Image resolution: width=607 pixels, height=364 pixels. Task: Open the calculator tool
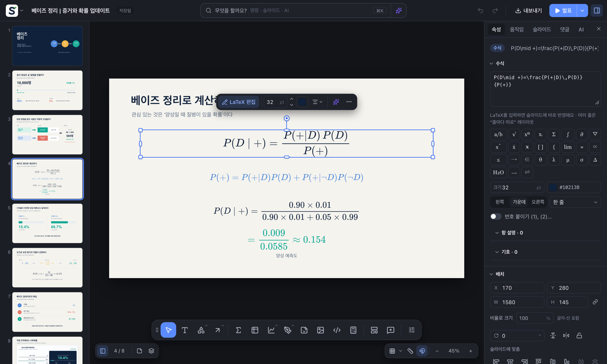click(x=353, y=330)
